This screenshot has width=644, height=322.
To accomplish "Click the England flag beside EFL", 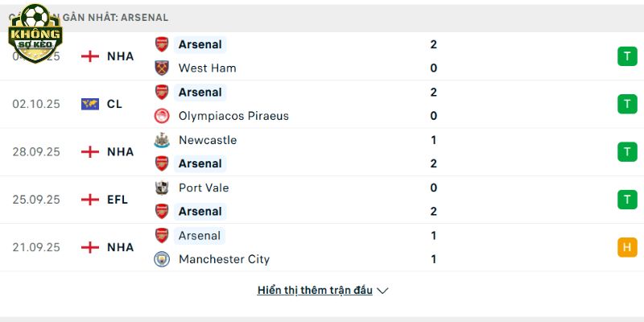I will coord(90,200).
